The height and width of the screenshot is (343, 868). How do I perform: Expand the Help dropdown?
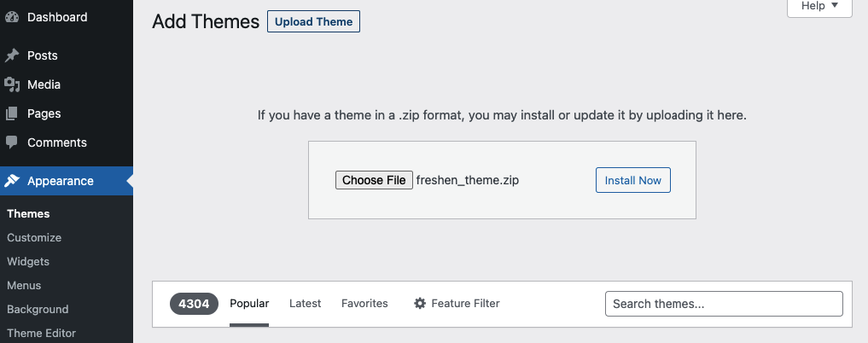820,6
